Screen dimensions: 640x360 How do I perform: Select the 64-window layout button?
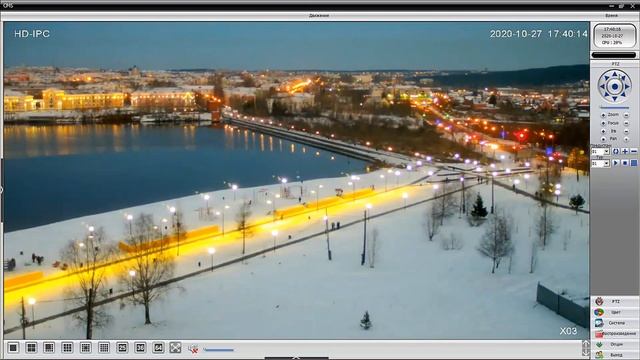(x=158, y=348)
